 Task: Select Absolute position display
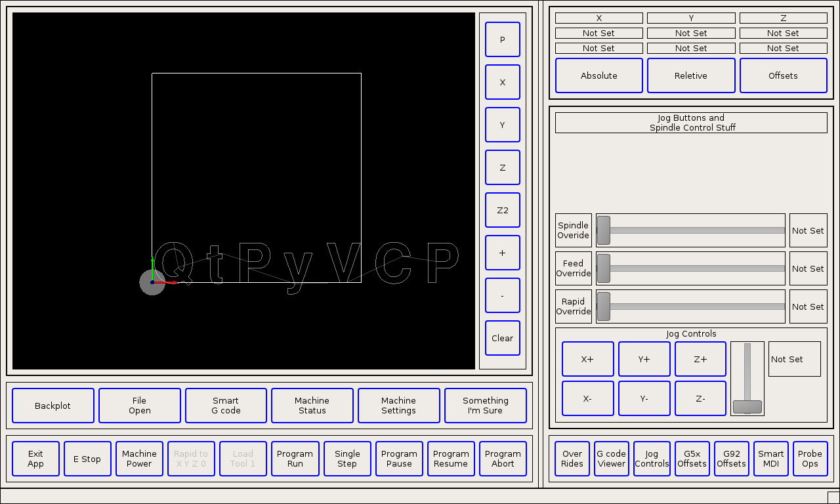pyautogui.click(x=599, y=75)
